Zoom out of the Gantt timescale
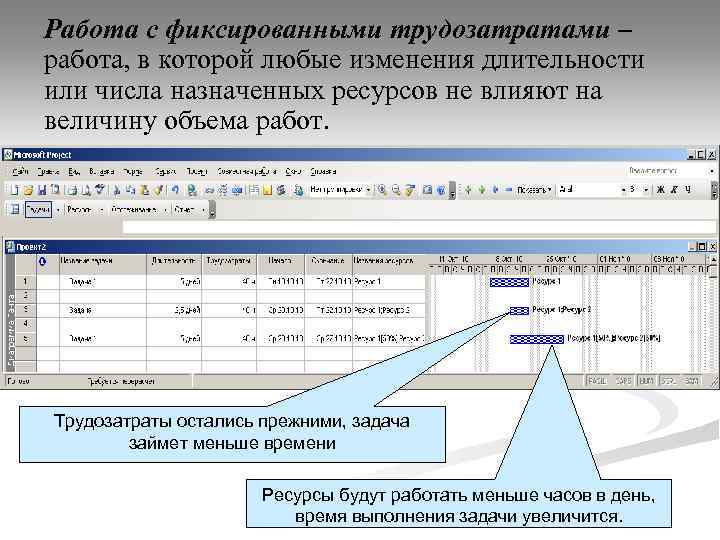720x540 pixels. click(396, 190)
